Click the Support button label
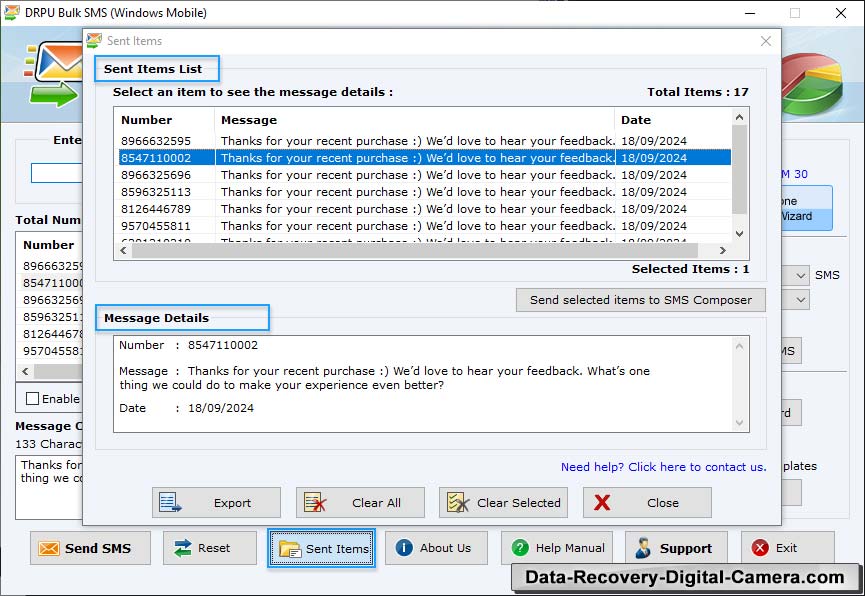 tap(686, 549)
